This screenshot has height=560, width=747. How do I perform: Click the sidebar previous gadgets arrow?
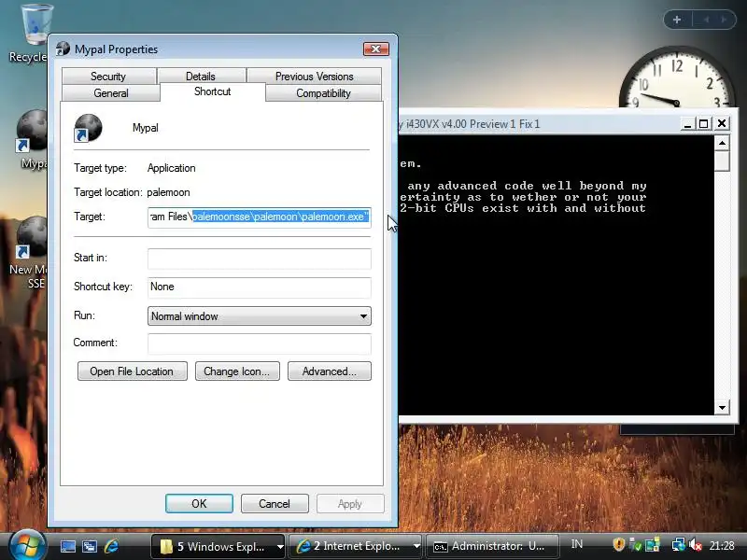click(x=706, y=20)
